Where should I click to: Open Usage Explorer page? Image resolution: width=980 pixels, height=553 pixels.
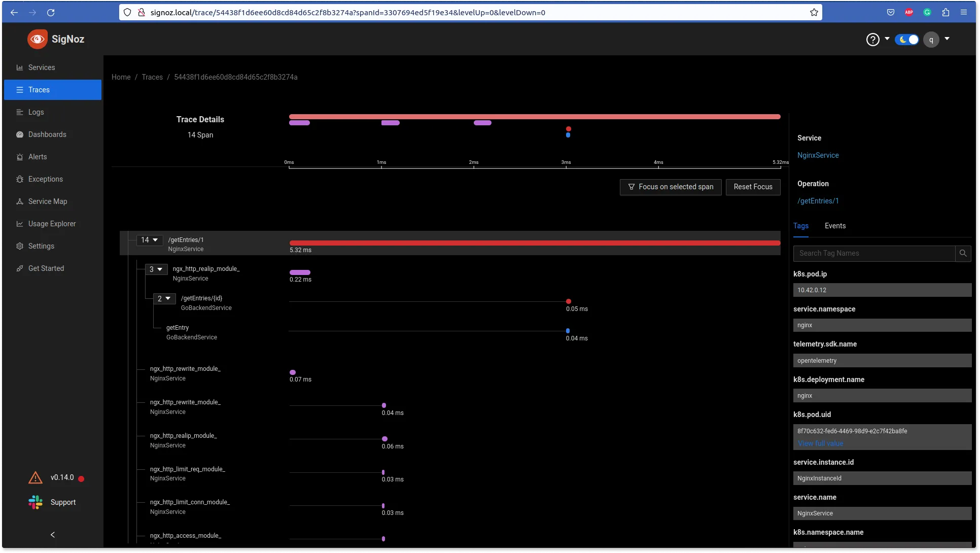pyautogui.click(x=52, y=224)
